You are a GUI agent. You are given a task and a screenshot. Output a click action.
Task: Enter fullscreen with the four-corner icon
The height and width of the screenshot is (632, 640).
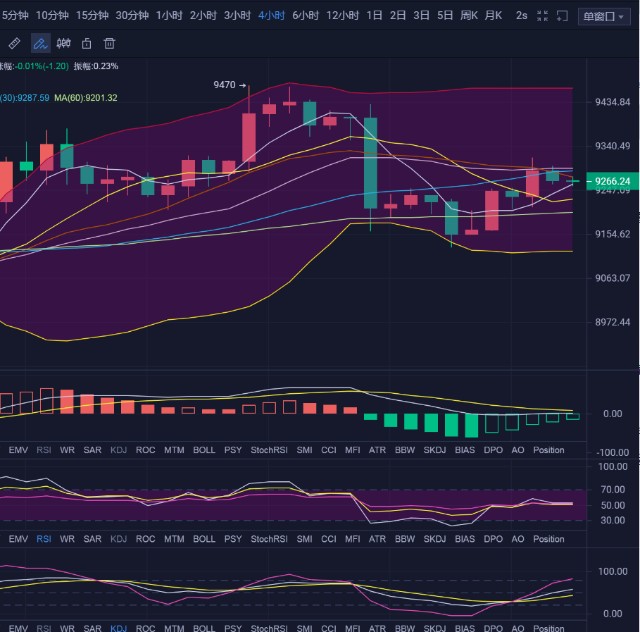[x=543, y=16]
